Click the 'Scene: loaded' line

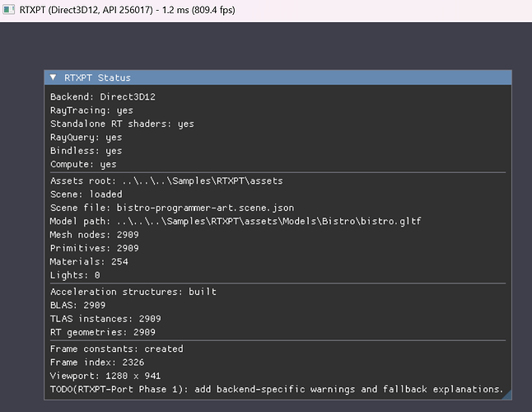86,194
